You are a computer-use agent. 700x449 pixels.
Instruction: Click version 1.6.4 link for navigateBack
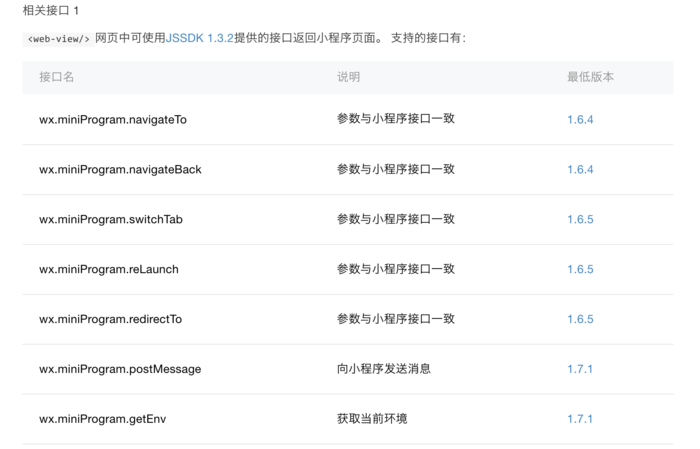[x=580, y=170]
